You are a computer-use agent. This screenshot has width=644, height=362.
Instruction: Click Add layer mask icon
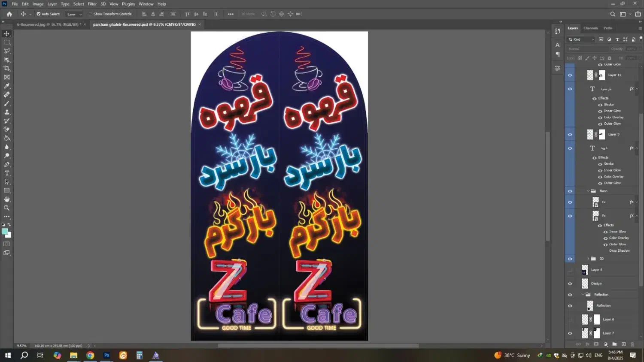[x=596, y=344]
